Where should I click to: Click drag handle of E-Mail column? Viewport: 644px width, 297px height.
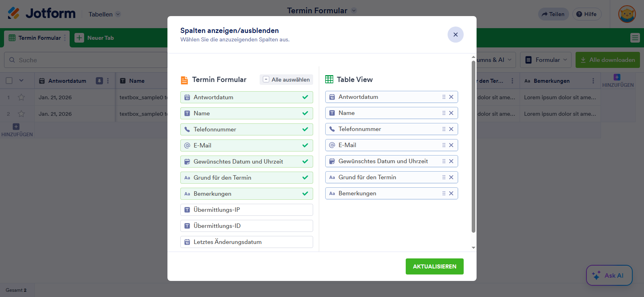[444, 145]
